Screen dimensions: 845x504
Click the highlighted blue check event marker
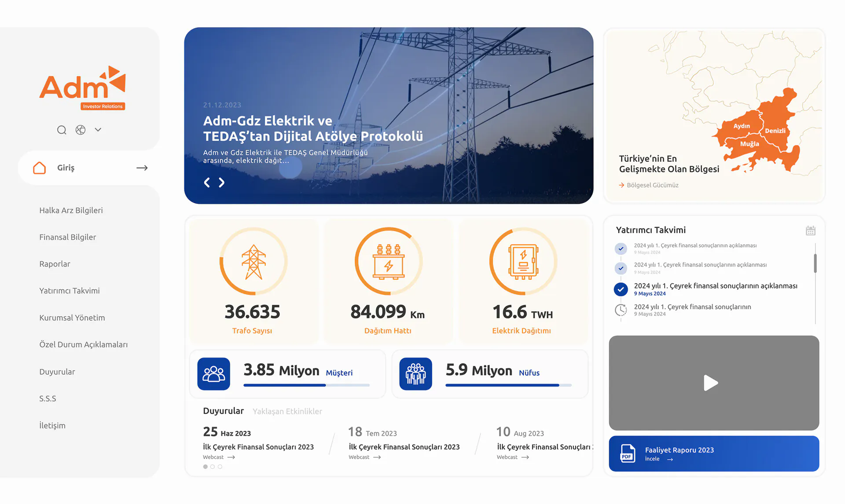click(621, 289)
